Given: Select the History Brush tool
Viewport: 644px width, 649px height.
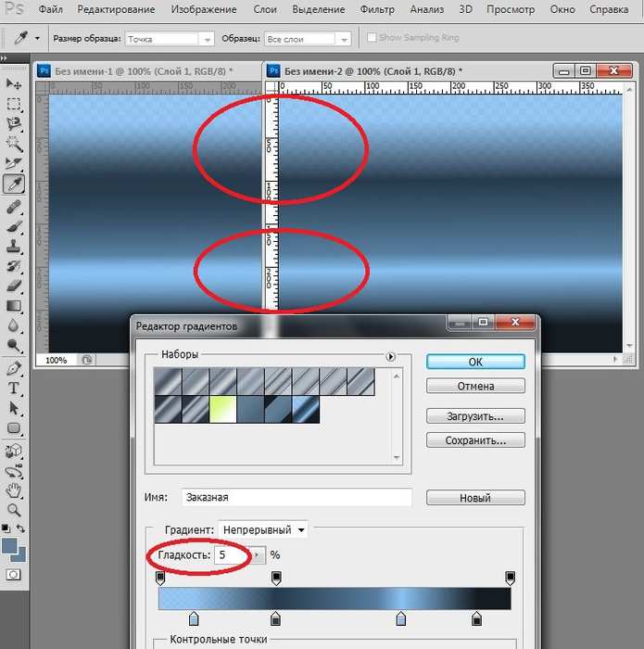Looking at the screenshot, I should point(14,266).
